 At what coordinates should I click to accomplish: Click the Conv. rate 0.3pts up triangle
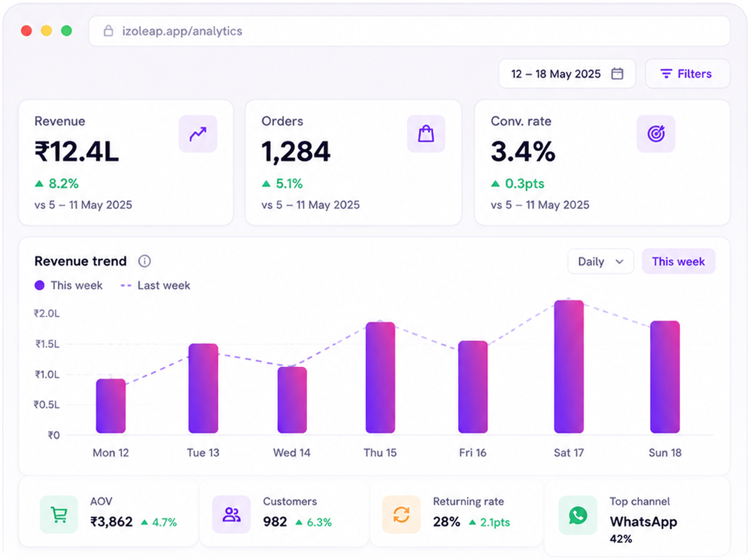tap(495, 184)
